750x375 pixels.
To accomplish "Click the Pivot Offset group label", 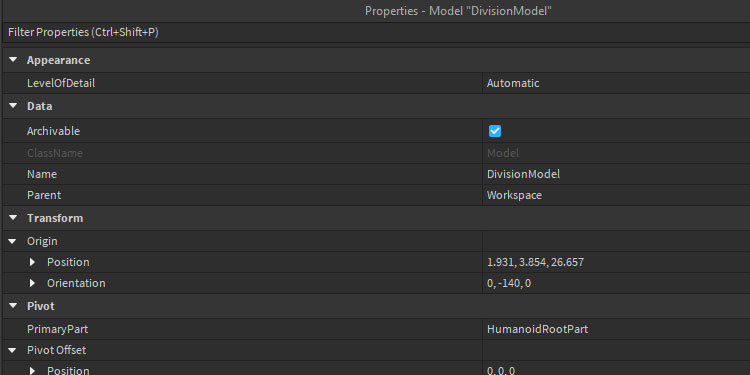I will point(56,350).
